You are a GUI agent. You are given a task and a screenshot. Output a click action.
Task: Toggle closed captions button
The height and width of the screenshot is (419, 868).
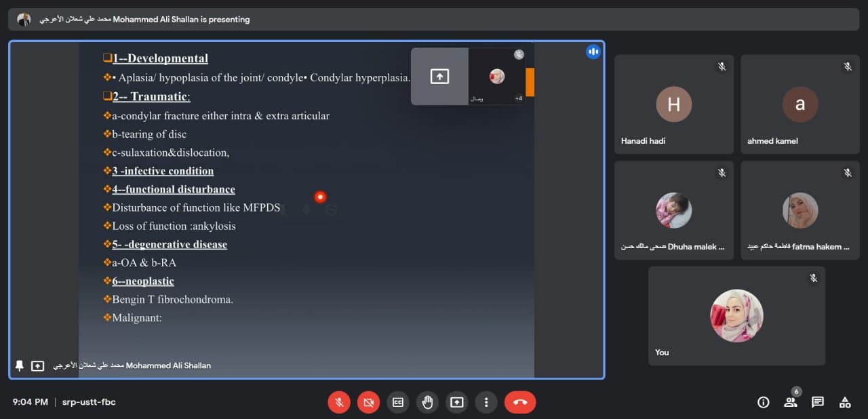click(x=398, y=402)
